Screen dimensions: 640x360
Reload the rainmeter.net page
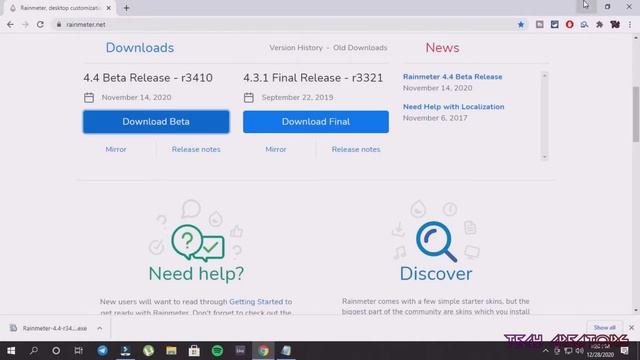click(40, 24)
